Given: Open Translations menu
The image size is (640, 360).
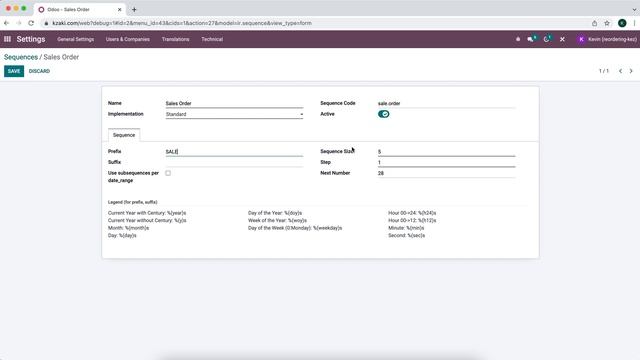Looking at the screenshot, I should (176, 39).
